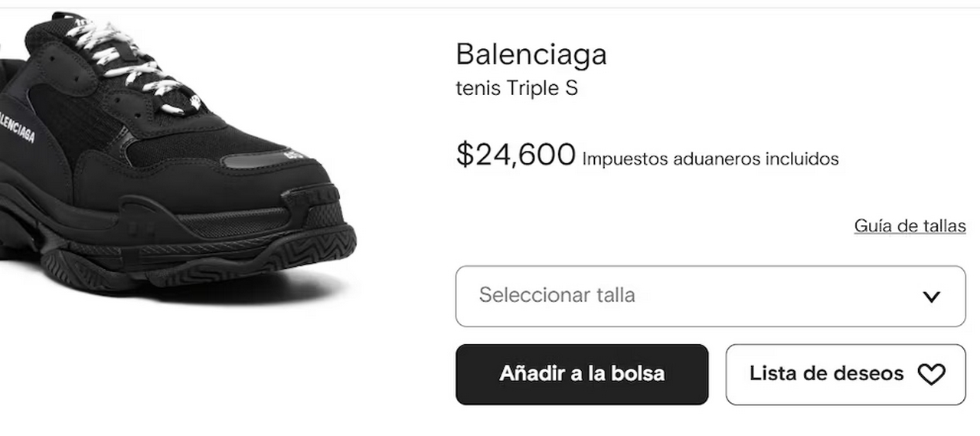Click the heart icon beside Lista de deseos
Image resolution: width=980 pixels, height=436 pixels.
[932, 375]
